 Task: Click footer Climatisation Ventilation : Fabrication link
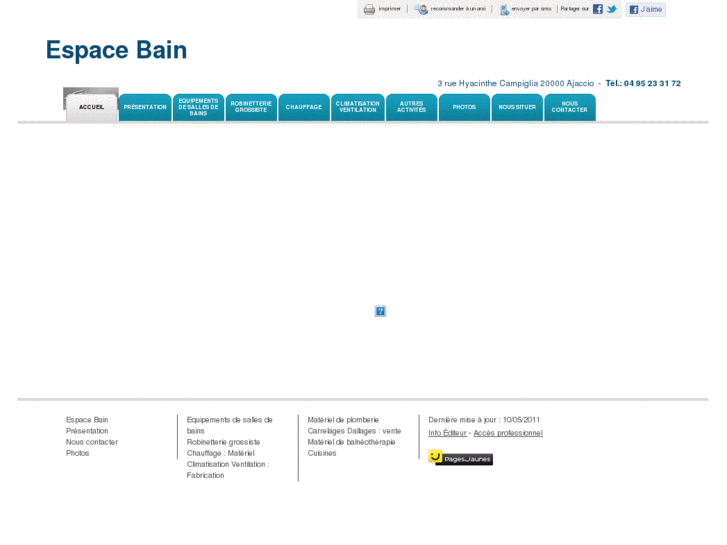click(228, 470)
